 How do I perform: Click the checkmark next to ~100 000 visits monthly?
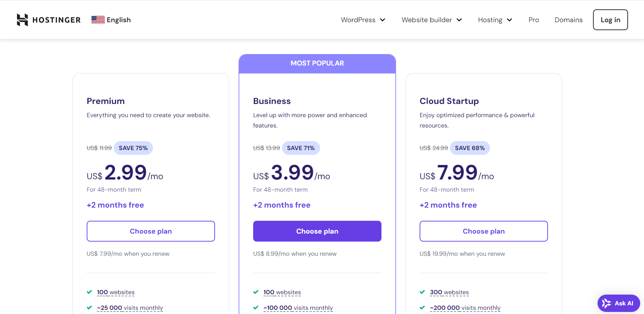tap(256, 307)
